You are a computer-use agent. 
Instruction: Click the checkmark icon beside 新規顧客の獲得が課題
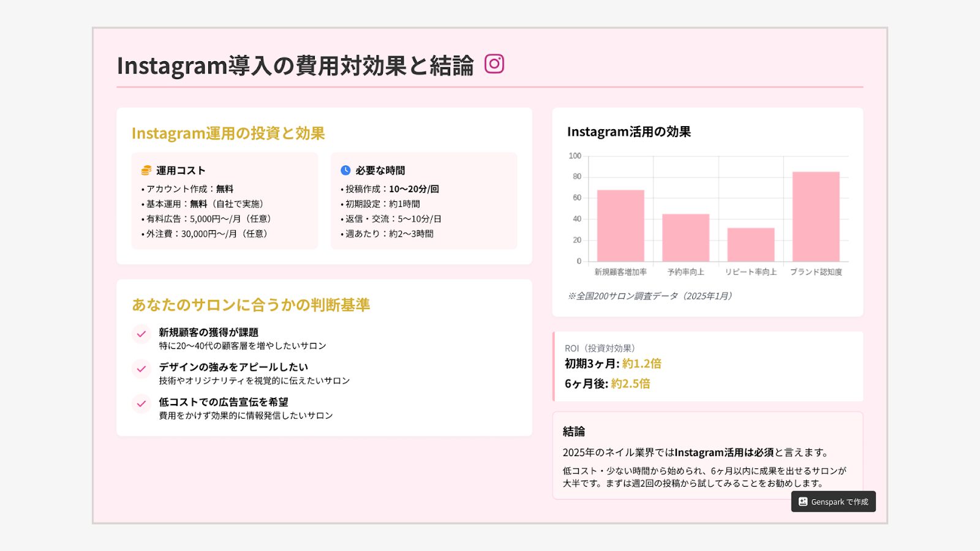[x=141, y=334]
